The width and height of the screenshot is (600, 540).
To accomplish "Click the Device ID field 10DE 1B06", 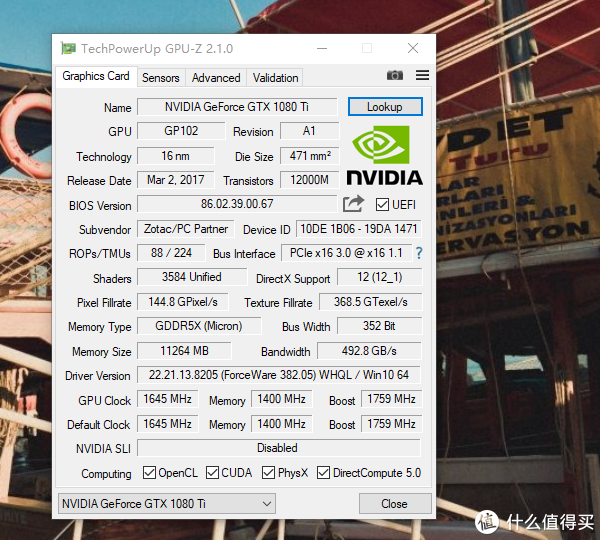I will click(359, 229).
